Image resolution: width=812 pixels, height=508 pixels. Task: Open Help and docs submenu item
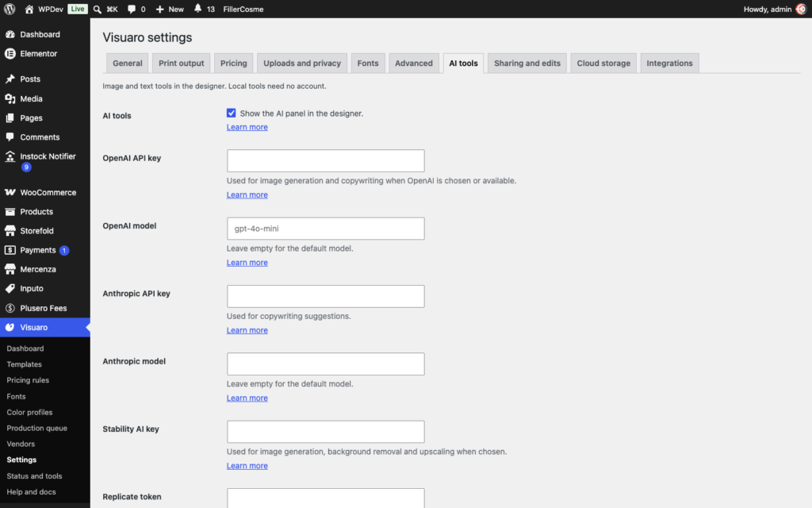pos(31,492)
